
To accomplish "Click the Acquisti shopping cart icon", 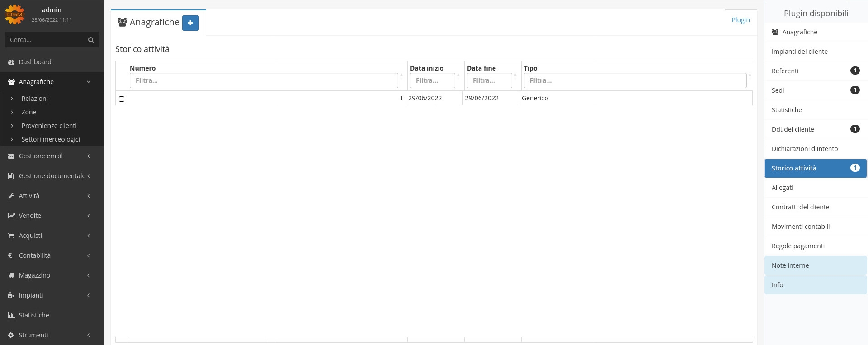I will pyautogui.click(x=11, y=236).
